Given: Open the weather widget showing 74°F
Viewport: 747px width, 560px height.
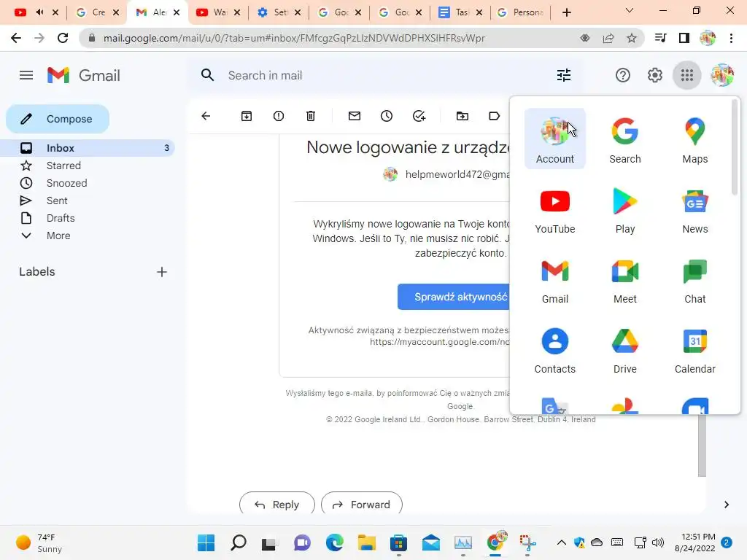Looking at the screenshot, I should [39, 542].
